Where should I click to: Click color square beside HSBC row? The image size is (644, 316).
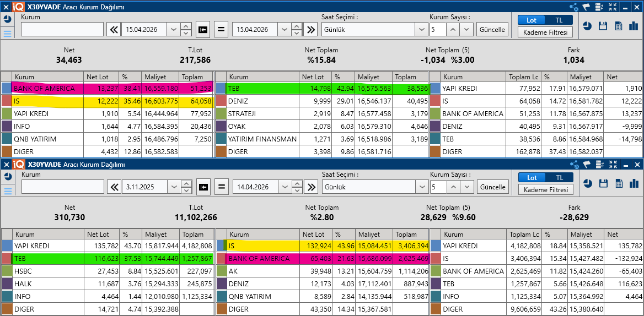tap(7, 271)
